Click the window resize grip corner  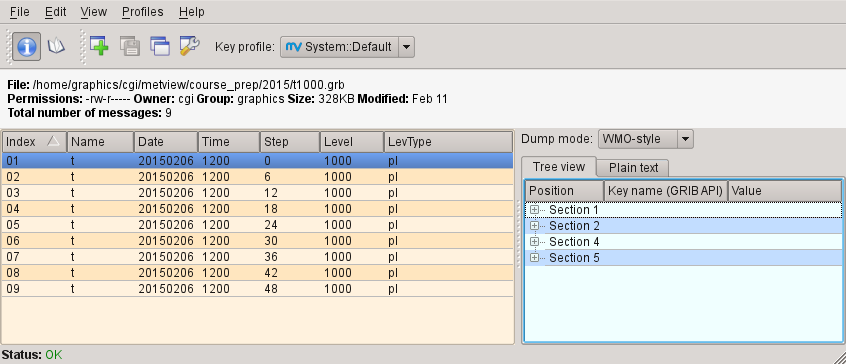tap(840, 358)
